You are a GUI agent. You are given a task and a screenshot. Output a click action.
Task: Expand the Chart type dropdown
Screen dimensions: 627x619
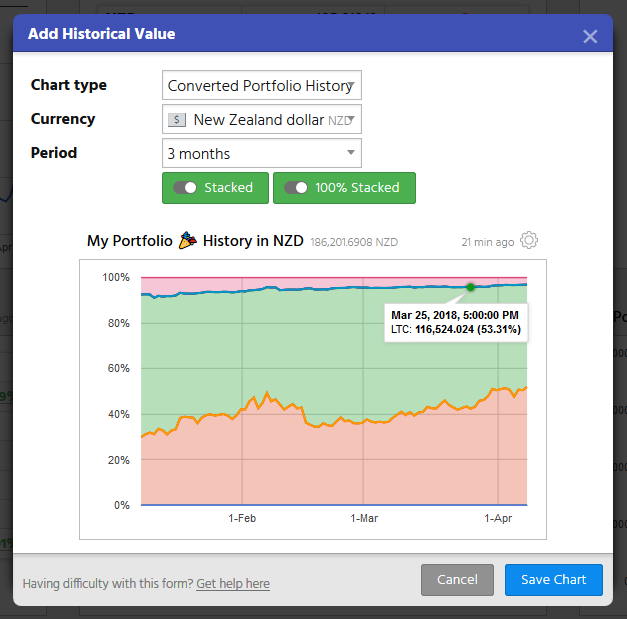261,86
